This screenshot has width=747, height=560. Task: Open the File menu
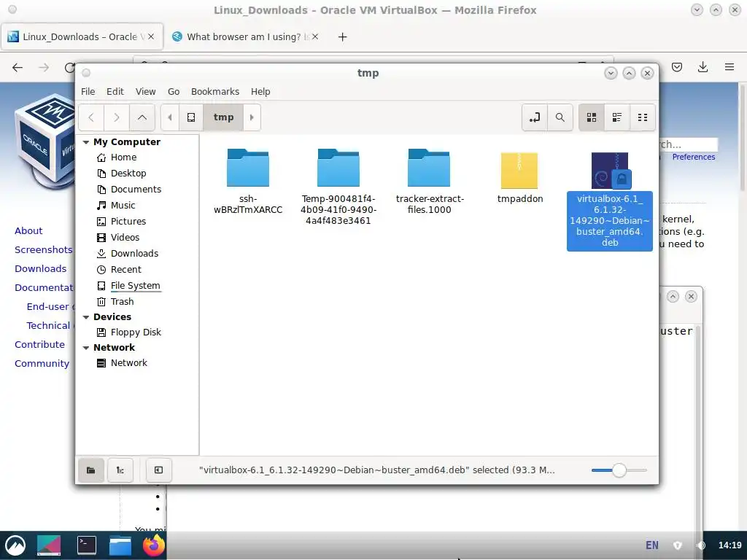[x=88, y=91]
